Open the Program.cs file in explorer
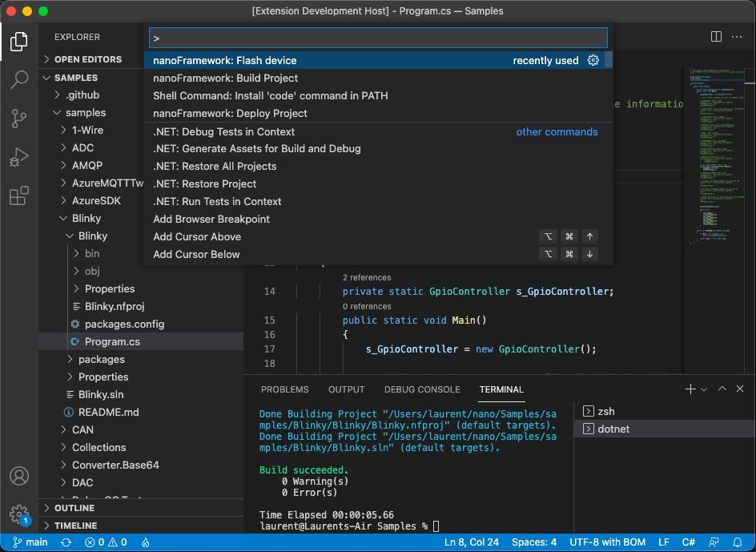 (141, 341)
